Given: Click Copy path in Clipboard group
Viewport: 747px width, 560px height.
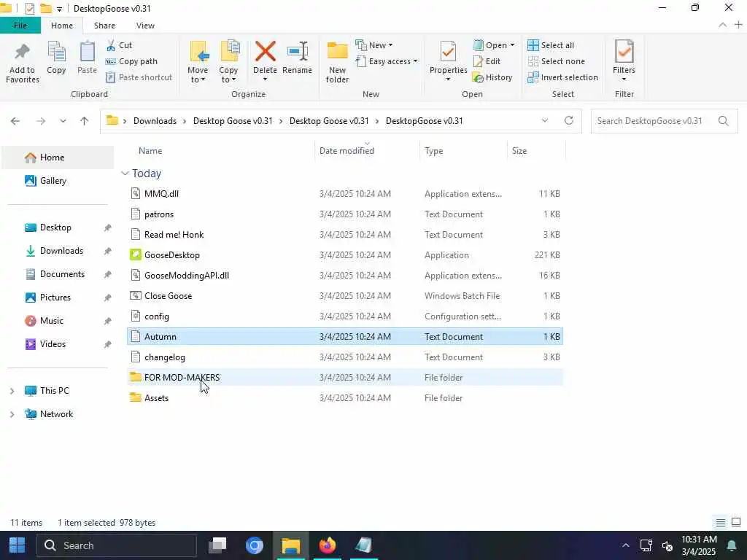Looking at the screenshot, I should (131, 61).
